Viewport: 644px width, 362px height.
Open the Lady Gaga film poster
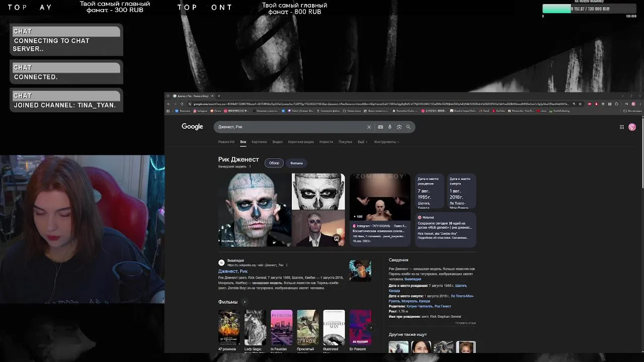coord(255,327)
